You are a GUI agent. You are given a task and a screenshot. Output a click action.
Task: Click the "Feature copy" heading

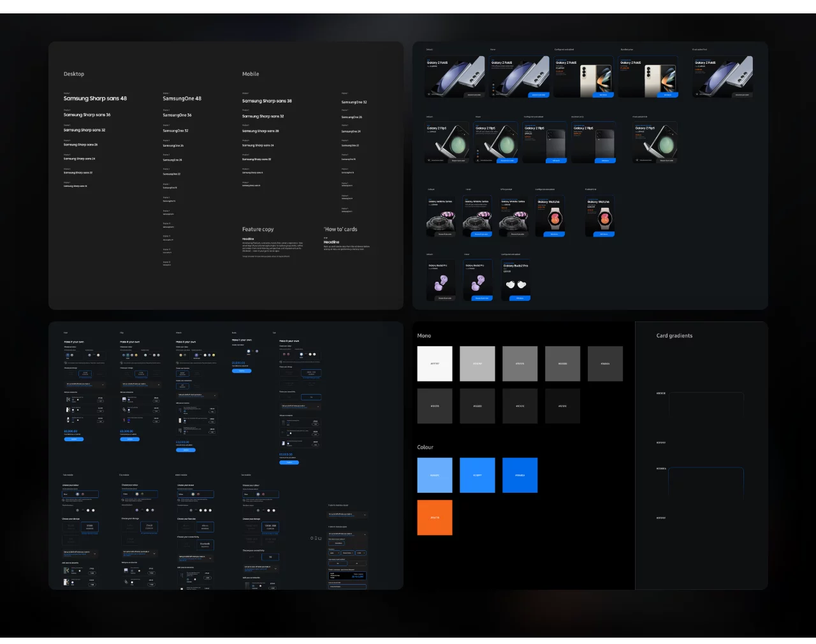tap(258, 230)
